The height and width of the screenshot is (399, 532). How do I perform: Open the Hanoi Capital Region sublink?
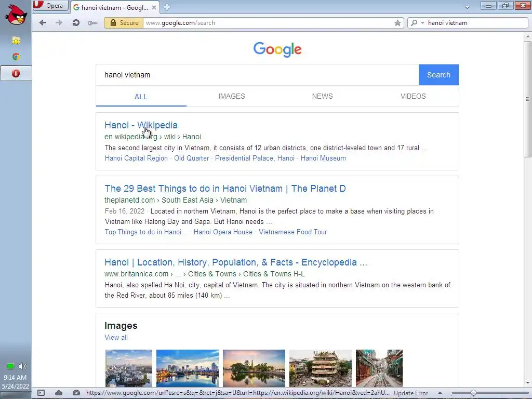(136, 158)
